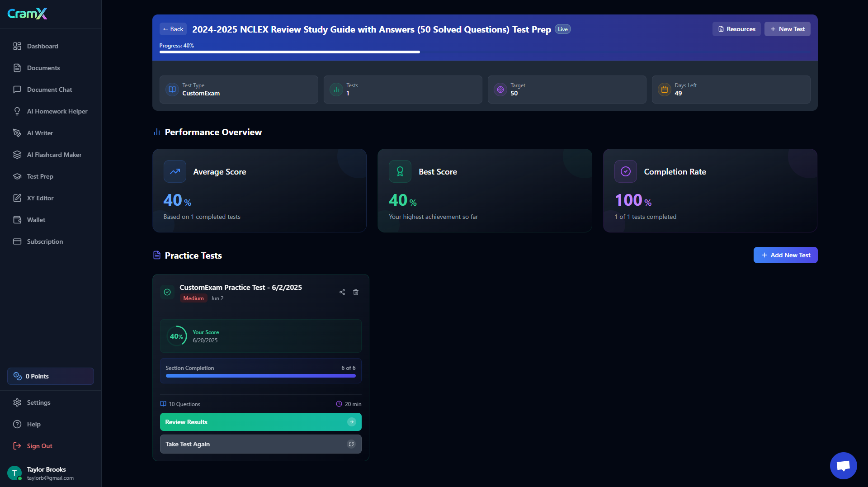Image resolution: width=868 pixels, height=487 pixels.
Task: Click Review Results button
Action: (x=261, y=422)
